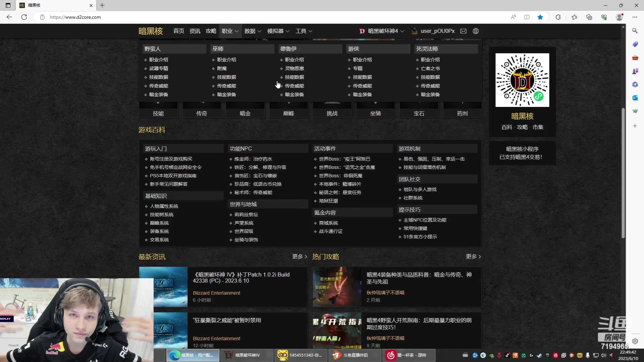Open the 宝石 category tile
The height and width of the screenshot is (362, 644).
(x=419, y=111)
